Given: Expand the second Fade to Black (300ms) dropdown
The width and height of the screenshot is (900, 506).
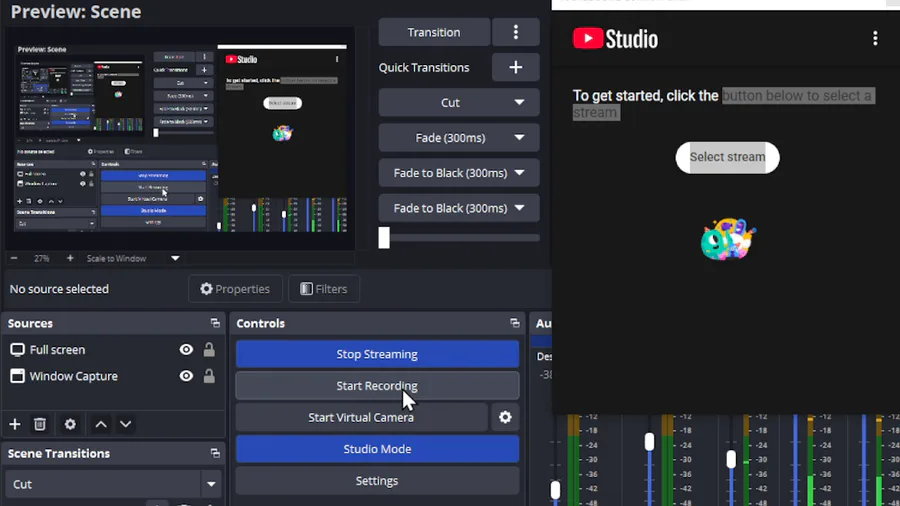Looking at the screenshot, I should 519,208.
